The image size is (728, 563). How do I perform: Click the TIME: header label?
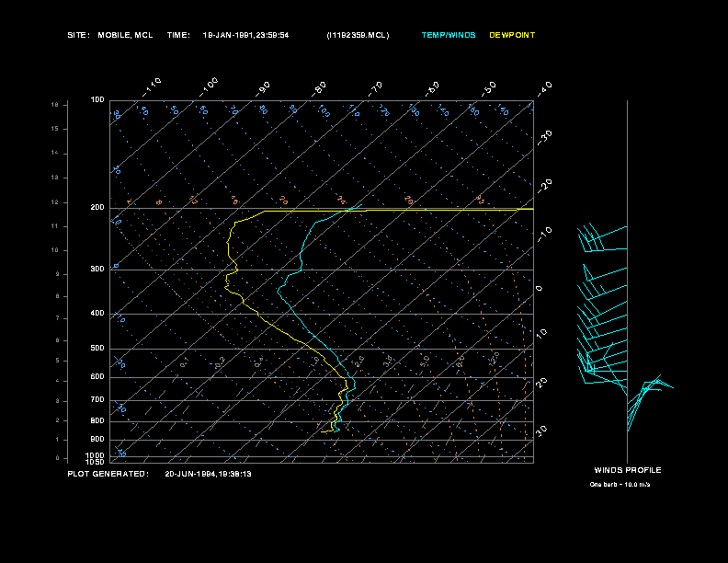coord(178,35)
